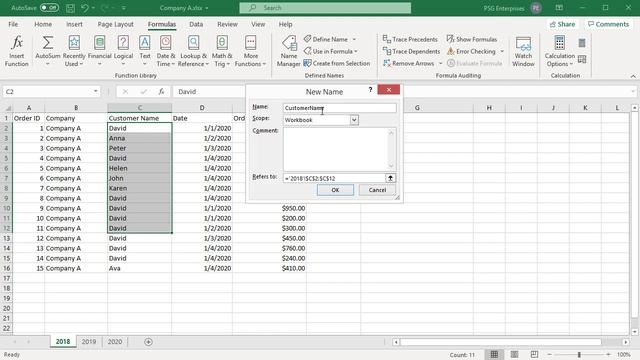
Task: Click the Comment text box
Action: pos(340,149)
